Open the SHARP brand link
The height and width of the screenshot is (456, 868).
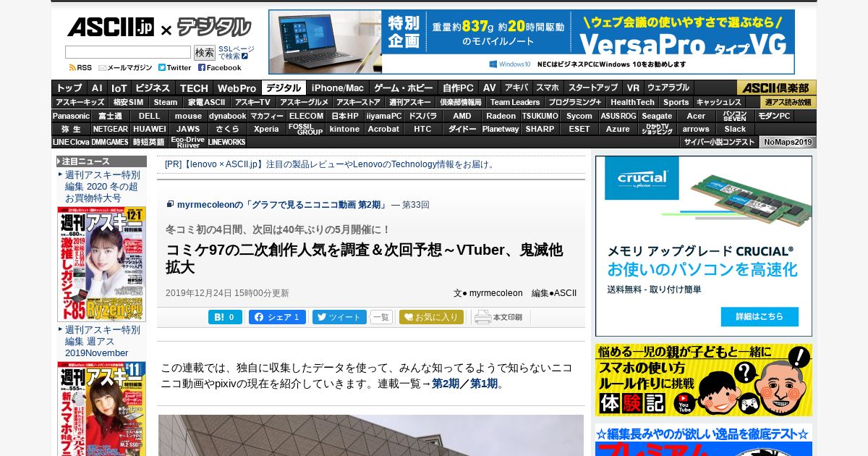(540, 129)
